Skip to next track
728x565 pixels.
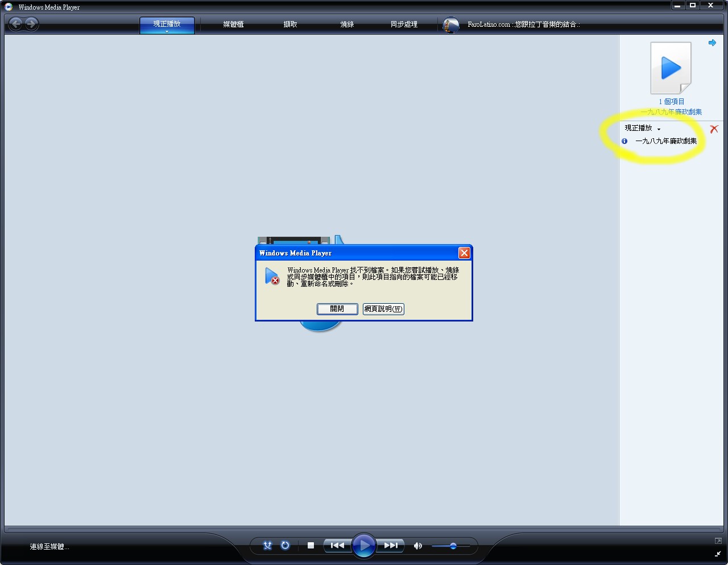click(x=391, y=546)
